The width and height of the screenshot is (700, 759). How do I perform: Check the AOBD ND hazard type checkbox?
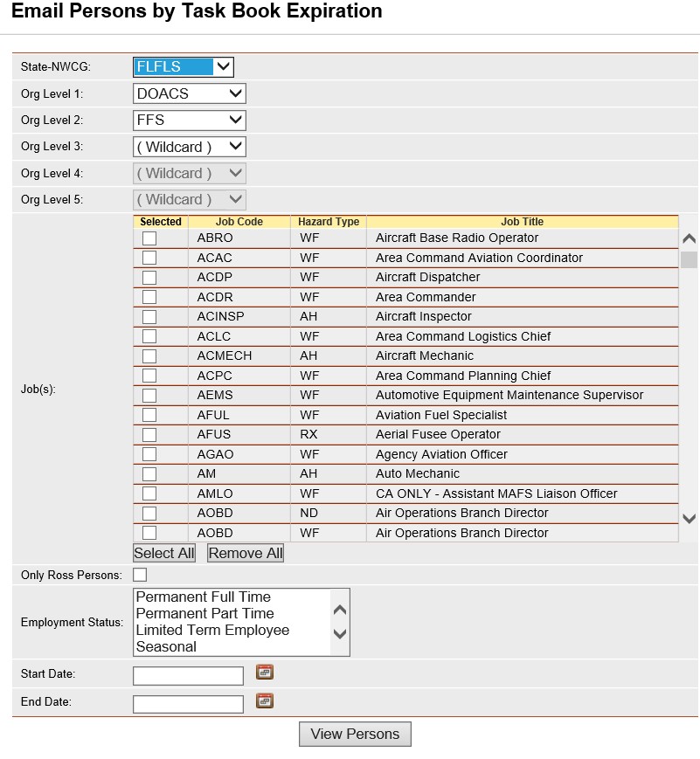tap(149, 513)
